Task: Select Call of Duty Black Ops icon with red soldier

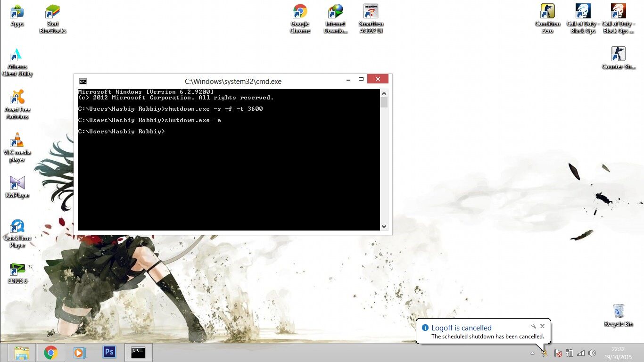Action: (x=618, y=19)
